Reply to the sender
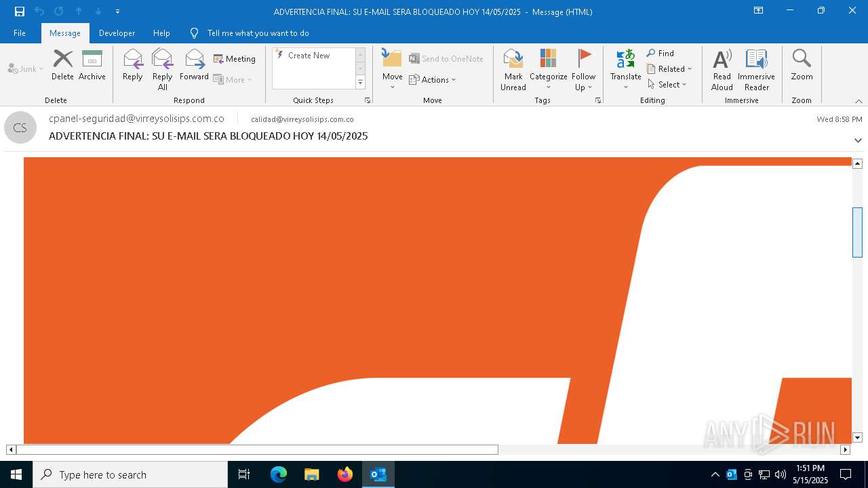Viewport: 868px width, 488px height. click(133, 65)
